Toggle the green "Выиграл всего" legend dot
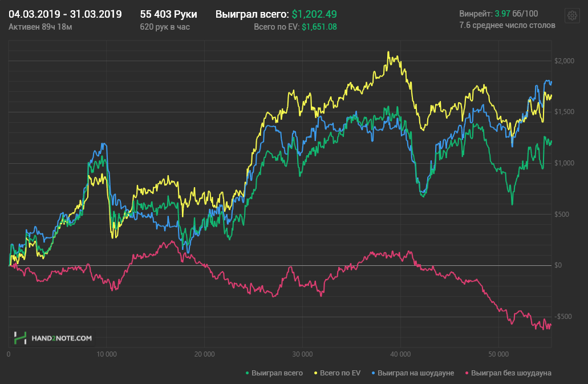Viewport: 588px width, 384px height. tap(247, 373)
